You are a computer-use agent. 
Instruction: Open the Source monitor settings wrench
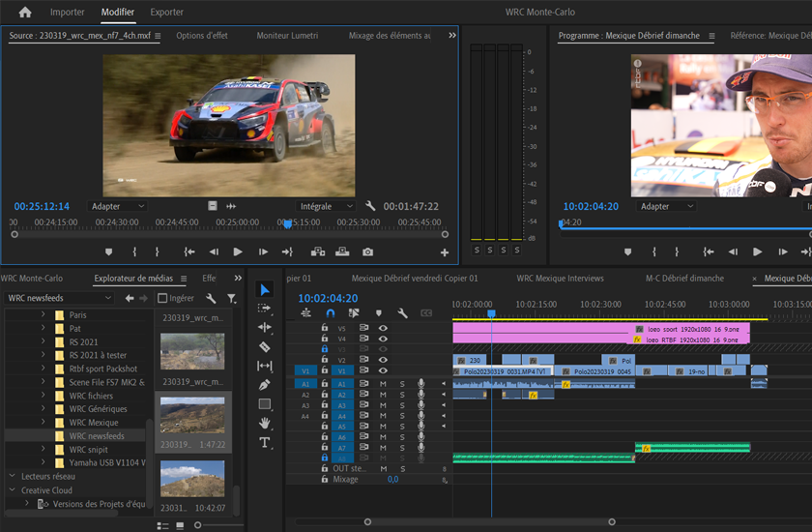point(370,206)
